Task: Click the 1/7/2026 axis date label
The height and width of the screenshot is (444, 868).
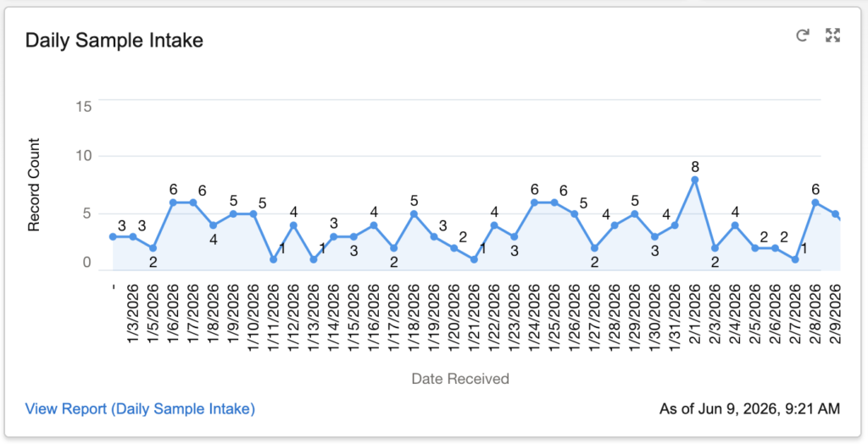Action: 193,314
